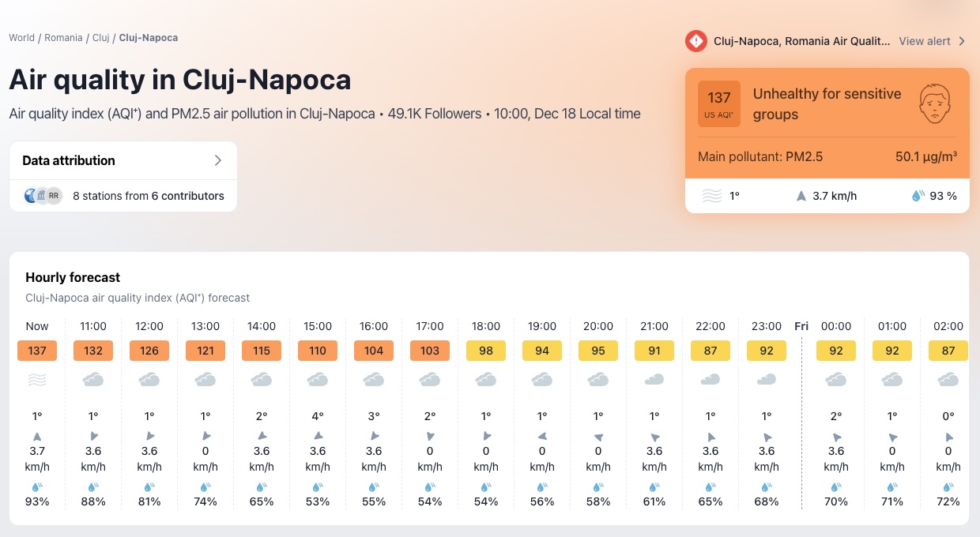Open the World breadcrumb link

click(x=22, y=38)
